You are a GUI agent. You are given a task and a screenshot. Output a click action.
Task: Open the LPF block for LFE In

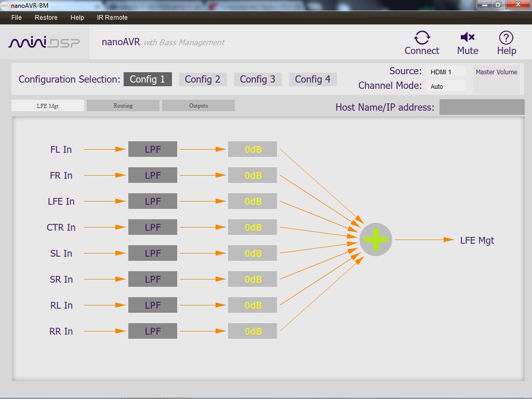point(153,201)
